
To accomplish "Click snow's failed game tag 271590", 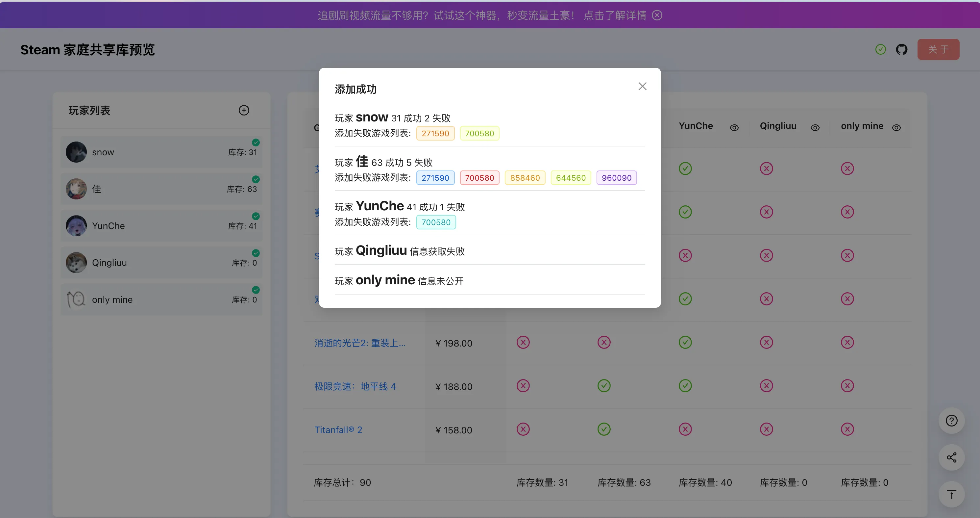I will (435, 133).
